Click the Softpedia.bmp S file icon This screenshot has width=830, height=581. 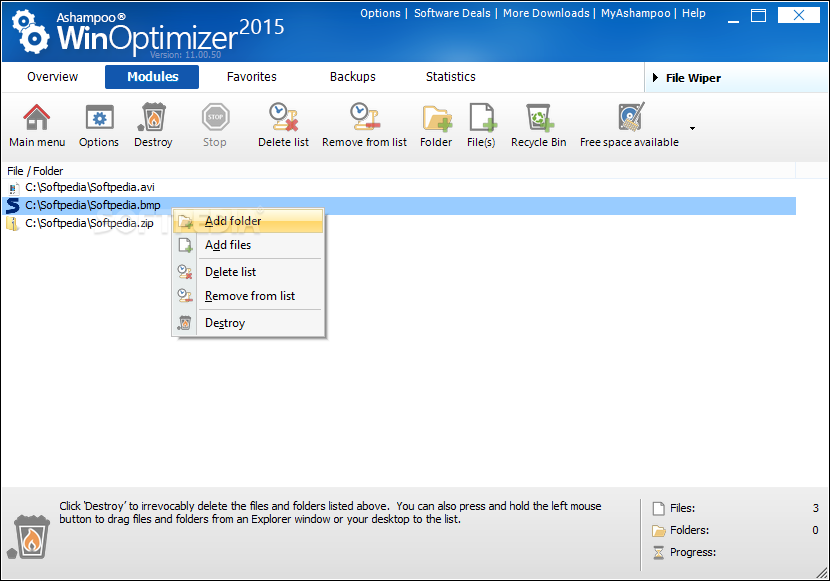pos(13,205)
